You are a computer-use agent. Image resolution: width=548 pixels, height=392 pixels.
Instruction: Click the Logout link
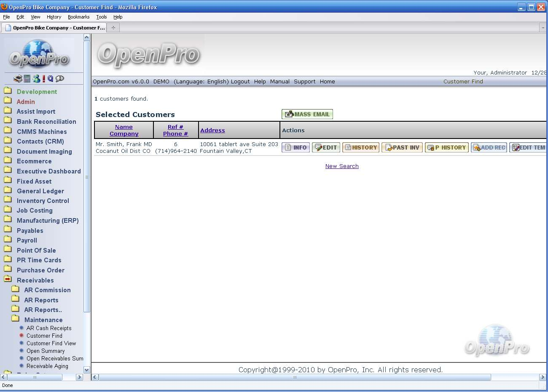click(x=240, y=82)
